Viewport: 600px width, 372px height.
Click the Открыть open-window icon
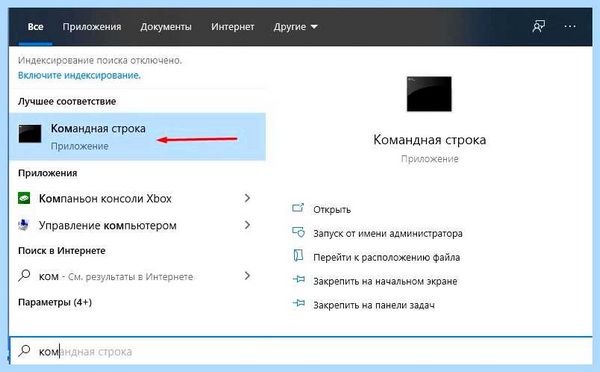(298, 208)
